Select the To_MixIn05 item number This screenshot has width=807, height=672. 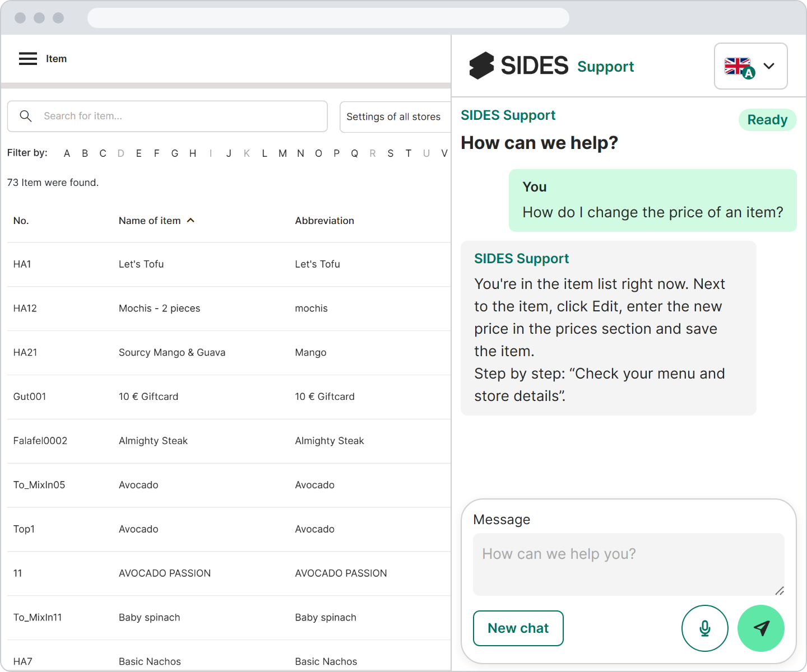point(39,485)
